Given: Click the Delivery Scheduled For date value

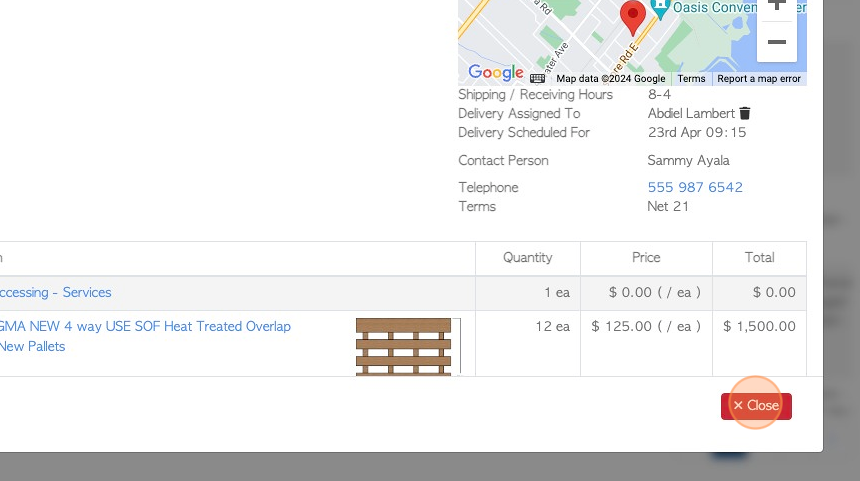Looking at the screenshot, I should click(697, 133).
